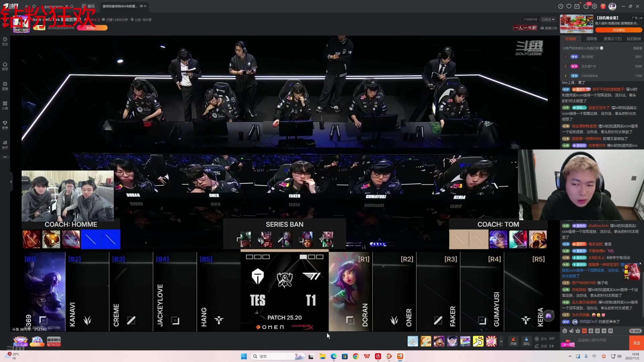The image size is (644, 362).
Task: Switch to the 钻石粉丝 tab
Action: (634, 39)
